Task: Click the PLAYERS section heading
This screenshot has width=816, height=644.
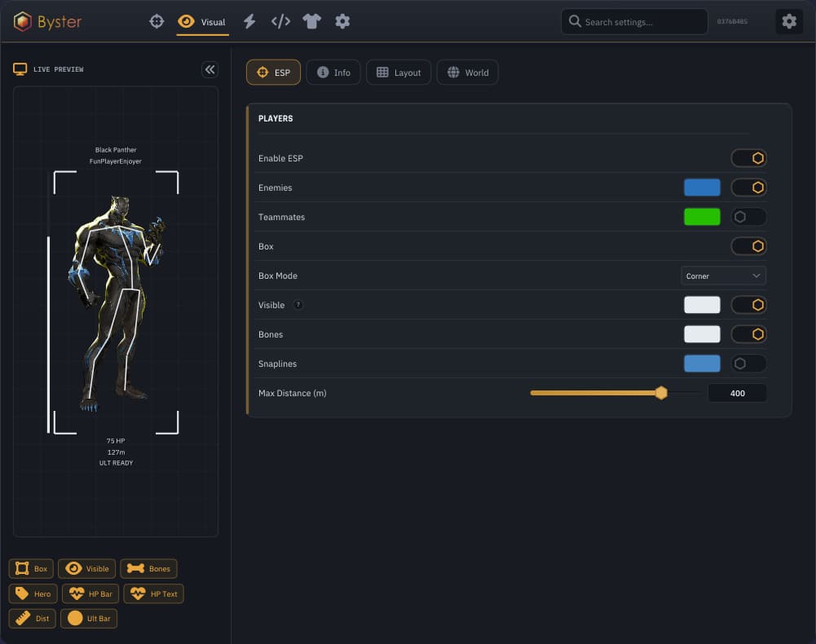Action: (276, 119)
